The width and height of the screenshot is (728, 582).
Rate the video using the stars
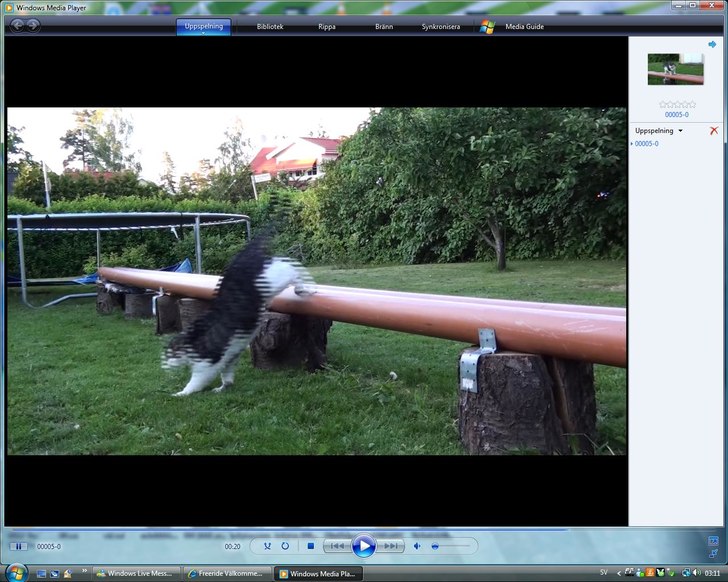point(677,104)
